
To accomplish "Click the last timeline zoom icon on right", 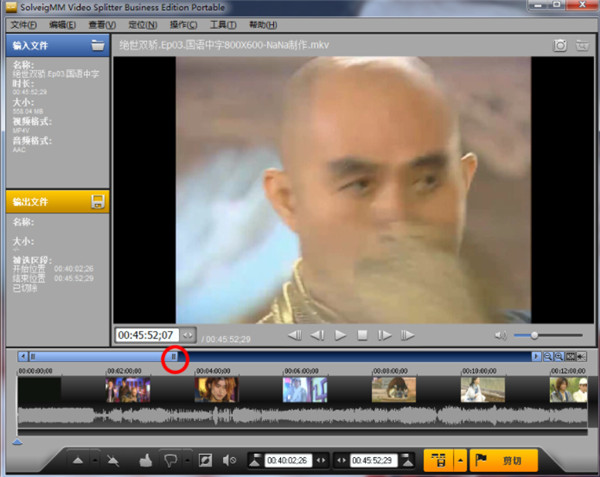I will pos(582,357).
